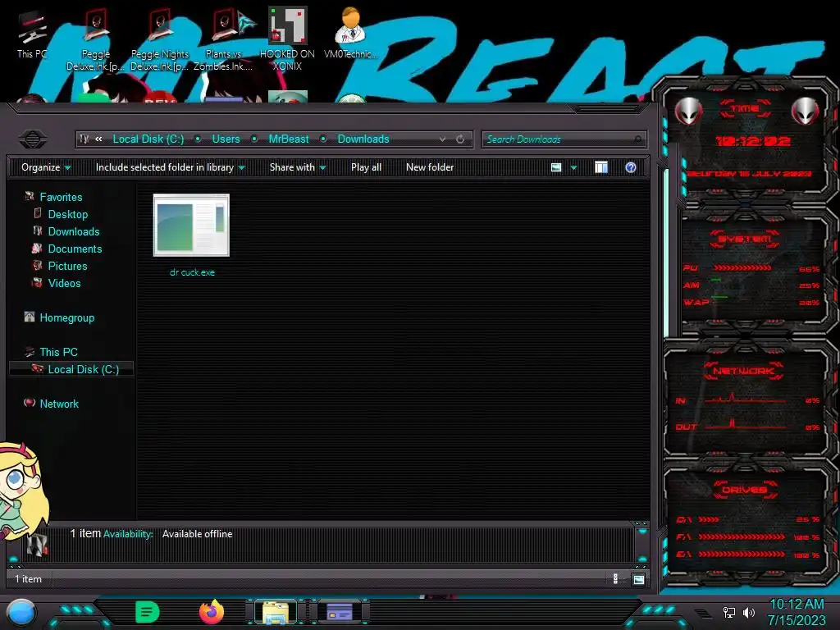The width and height of the screenshot is (840, 630).
Task: Toggle the preview pane
Action: coord(601,167)
